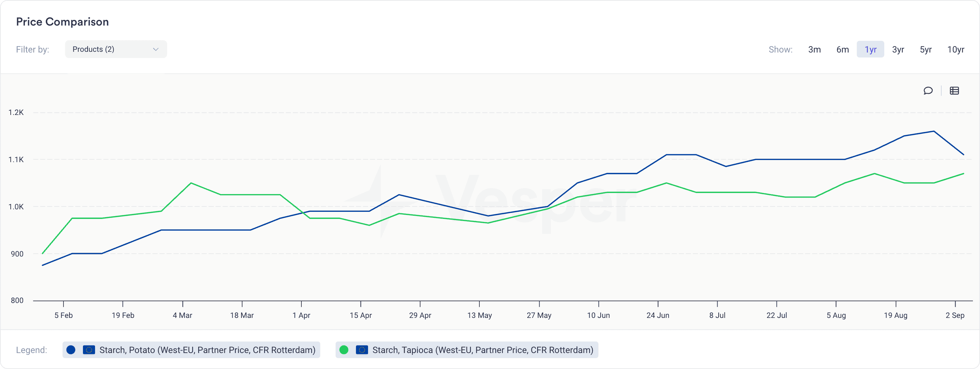Screen dimensions: 980x369
Task: Click the 27 May x-axis label
Action: tap(539, 315)
